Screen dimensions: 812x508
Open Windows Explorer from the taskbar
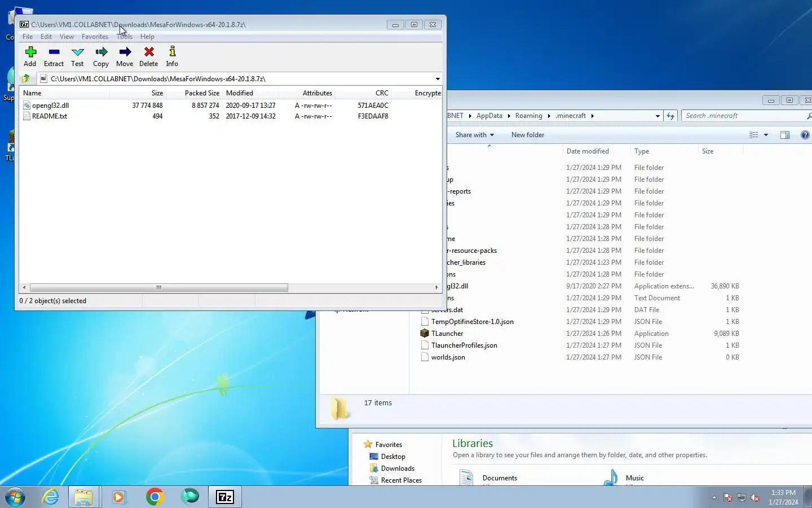83,497
